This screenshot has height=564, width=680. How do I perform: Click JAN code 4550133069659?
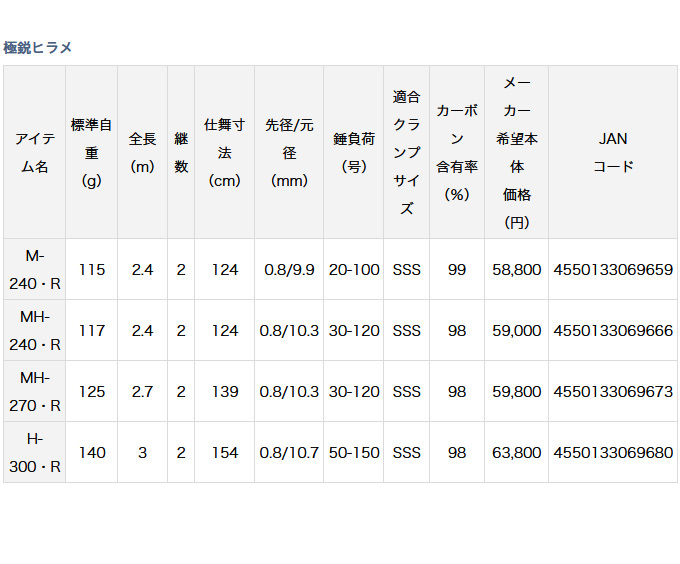613,270
